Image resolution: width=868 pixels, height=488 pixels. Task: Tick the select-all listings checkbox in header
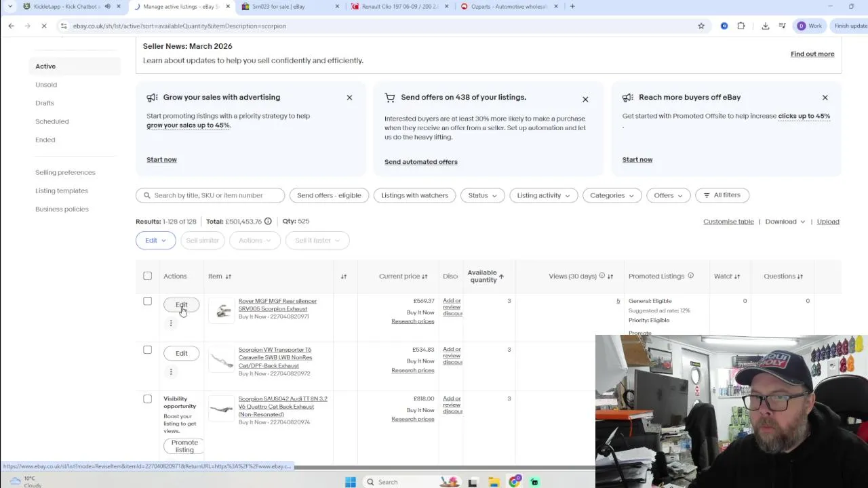[x=147, y=276]
